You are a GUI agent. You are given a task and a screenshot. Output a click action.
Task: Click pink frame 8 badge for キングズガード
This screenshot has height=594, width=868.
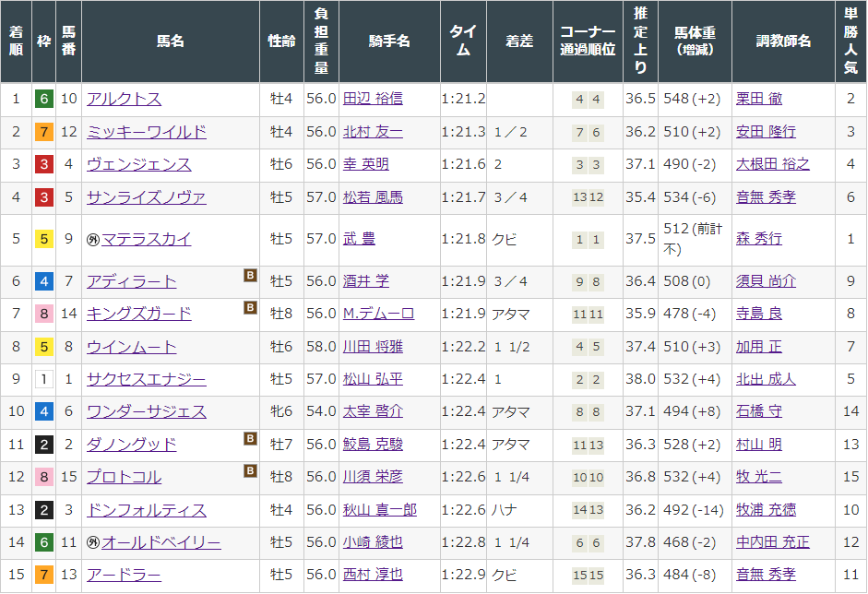(x=44, y=315)
